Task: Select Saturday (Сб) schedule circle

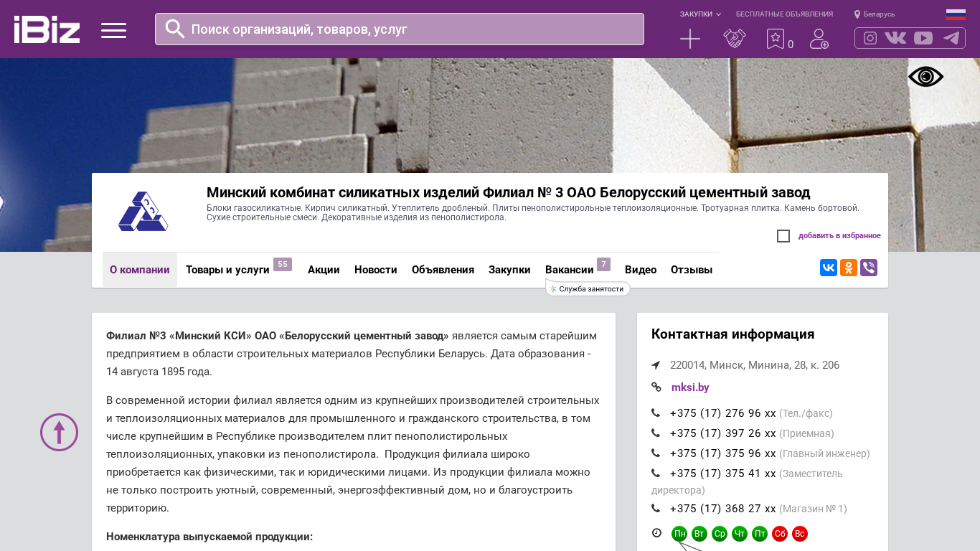Action: (x=780, y=534)
